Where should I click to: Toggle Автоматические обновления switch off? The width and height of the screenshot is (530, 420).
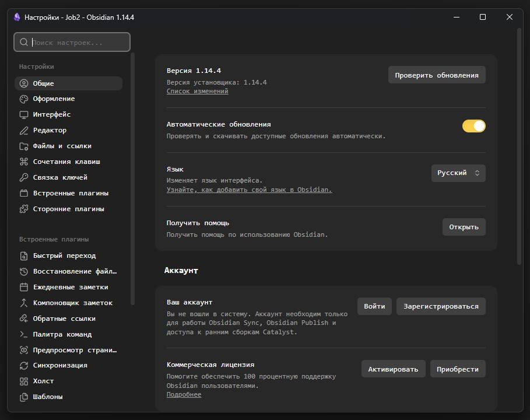coord(473,126)
